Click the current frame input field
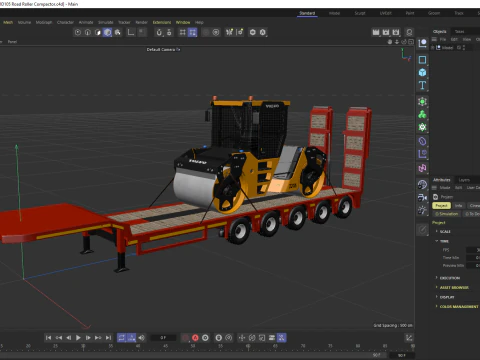 pos(163,338)
